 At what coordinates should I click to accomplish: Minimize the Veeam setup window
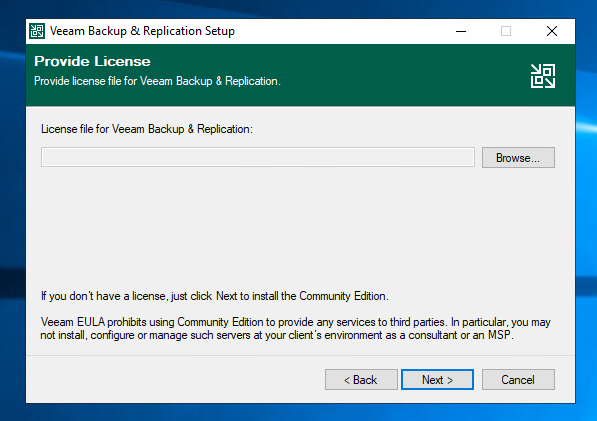pyautogui.click(x=461, y=31)
